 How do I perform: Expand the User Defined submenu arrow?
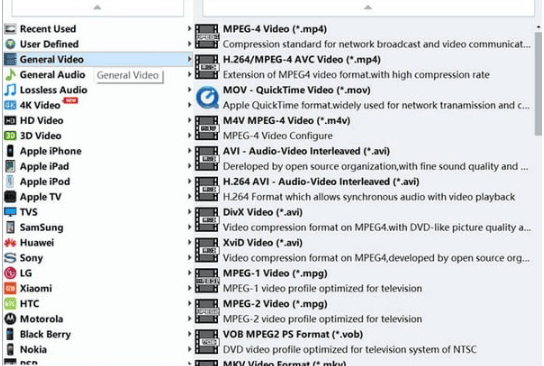click(x=189, y=44)
